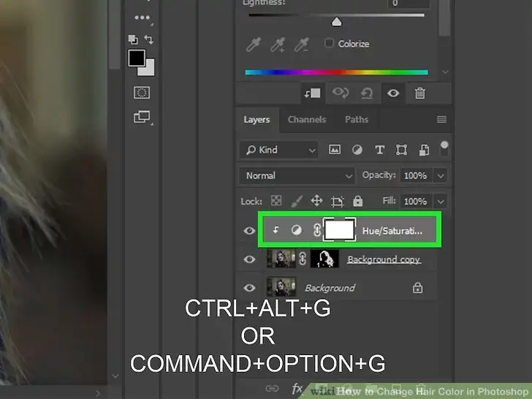Swap foreground and background colors
Image resolution: width=532 pixels, height=399 pixels.
148,39
